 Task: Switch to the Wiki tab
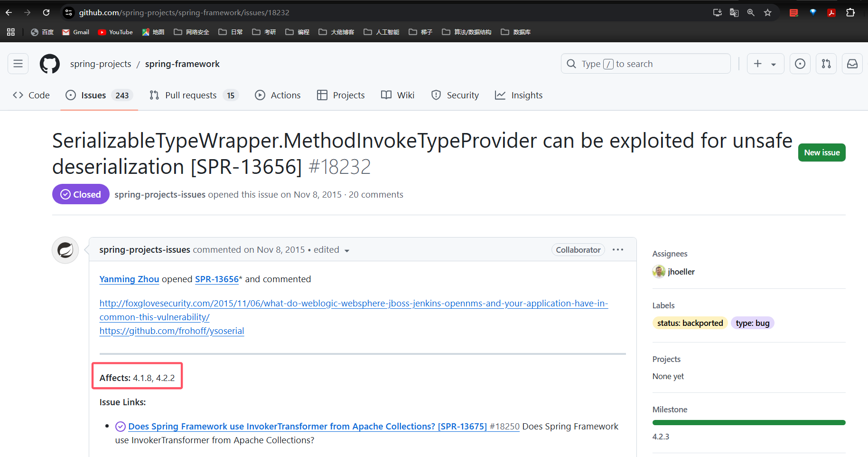[398, 95]
